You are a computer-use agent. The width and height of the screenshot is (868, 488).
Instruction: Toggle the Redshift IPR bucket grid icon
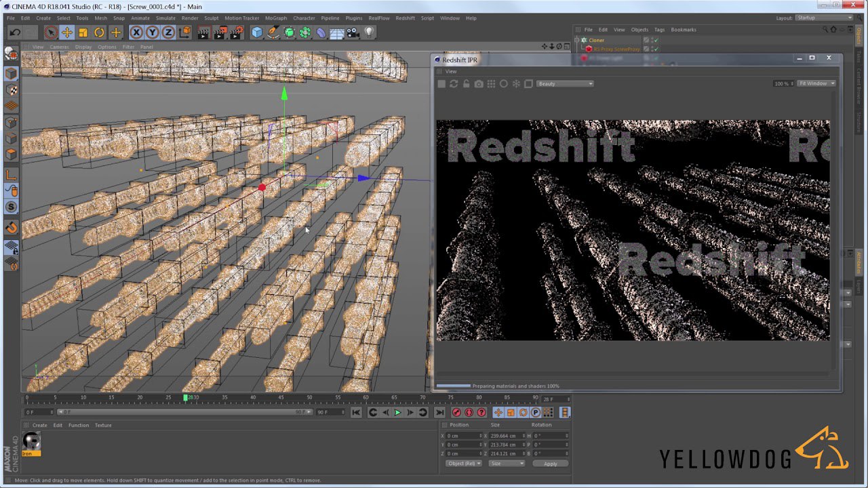tap(491, 83)
